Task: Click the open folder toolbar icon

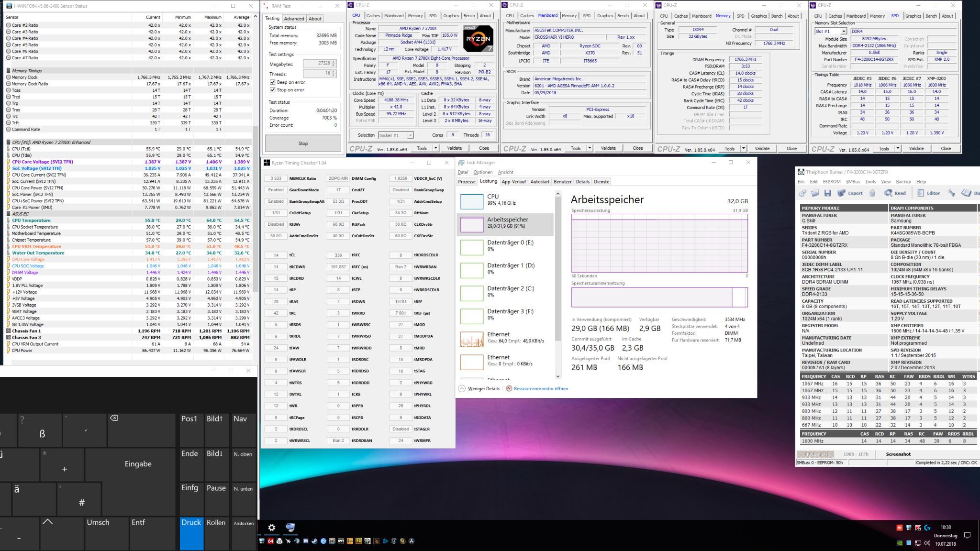Action: (x=815, y=193)
